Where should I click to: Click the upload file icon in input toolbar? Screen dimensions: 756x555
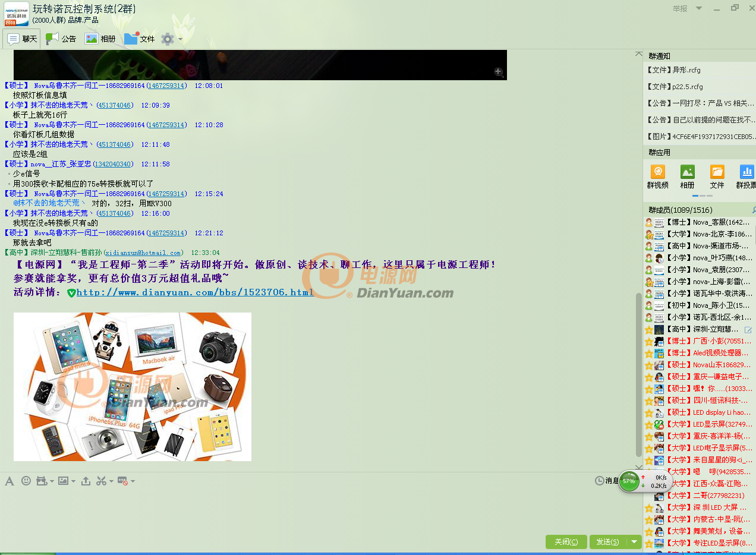86,481
